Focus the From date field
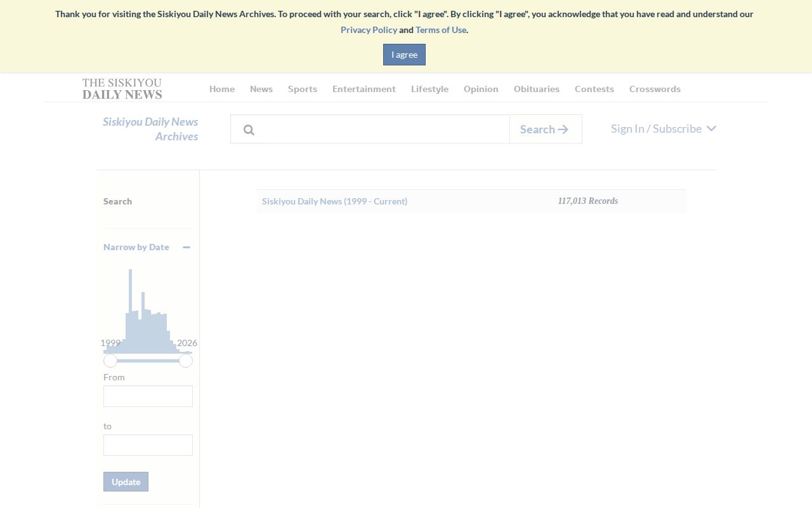The image size is (812, 508). click(148, 396)
